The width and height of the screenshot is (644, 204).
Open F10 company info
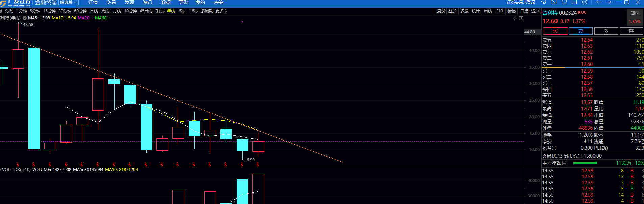pos(500,11)
